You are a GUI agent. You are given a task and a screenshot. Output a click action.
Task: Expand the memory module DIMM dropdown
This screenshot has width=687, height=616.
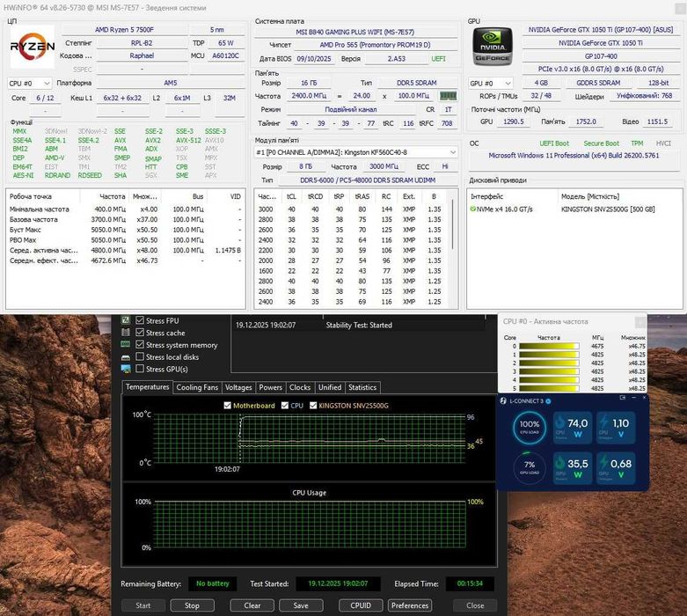point(355,152)
